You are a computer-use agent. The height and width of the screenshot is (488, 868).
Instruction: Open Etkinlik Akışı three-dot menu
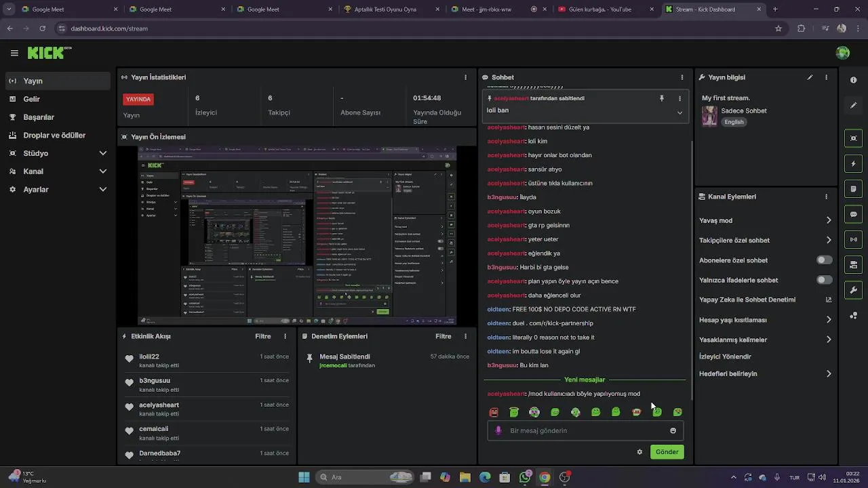tap(285, 336)
